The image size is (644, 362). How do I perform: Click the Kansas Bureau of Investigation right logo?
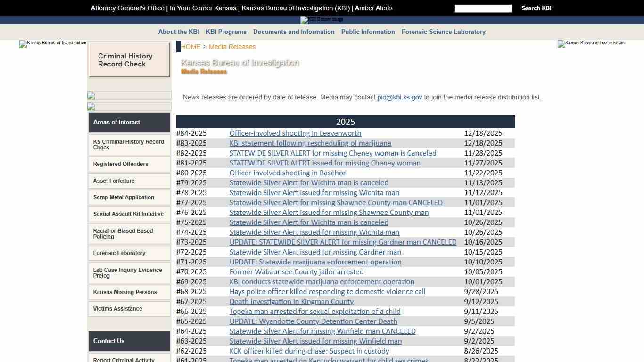(x=591, y=44)
